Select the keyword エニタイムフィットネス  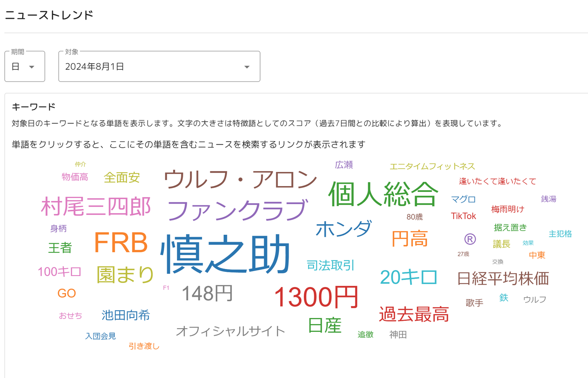[432, 167]
